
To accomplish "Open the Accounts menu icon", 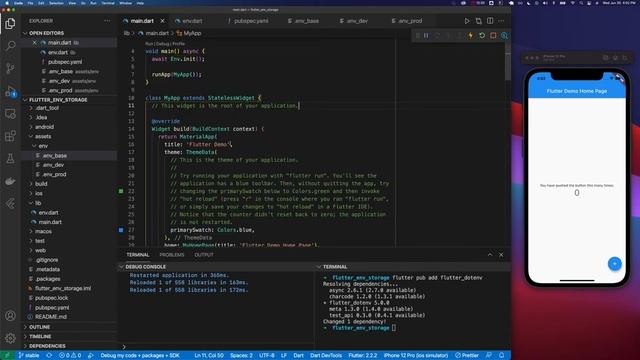I will [x=10, y=316].
